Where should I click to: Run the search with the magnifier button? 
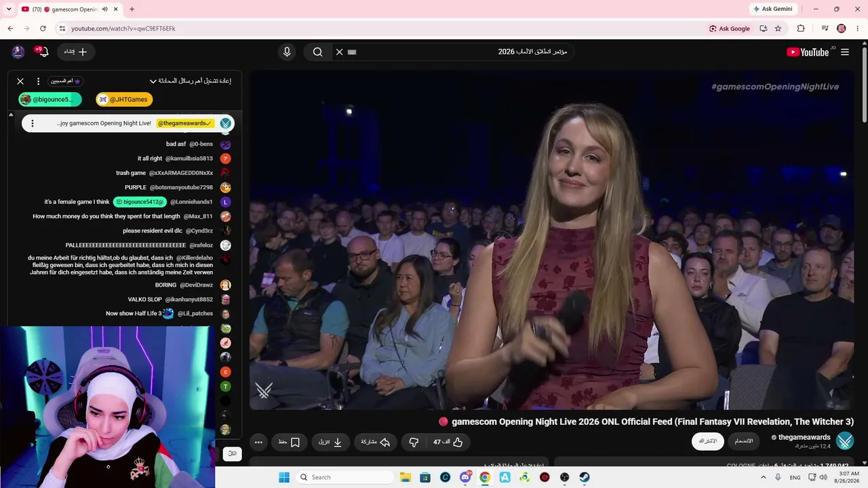click(x=317, y=52)
